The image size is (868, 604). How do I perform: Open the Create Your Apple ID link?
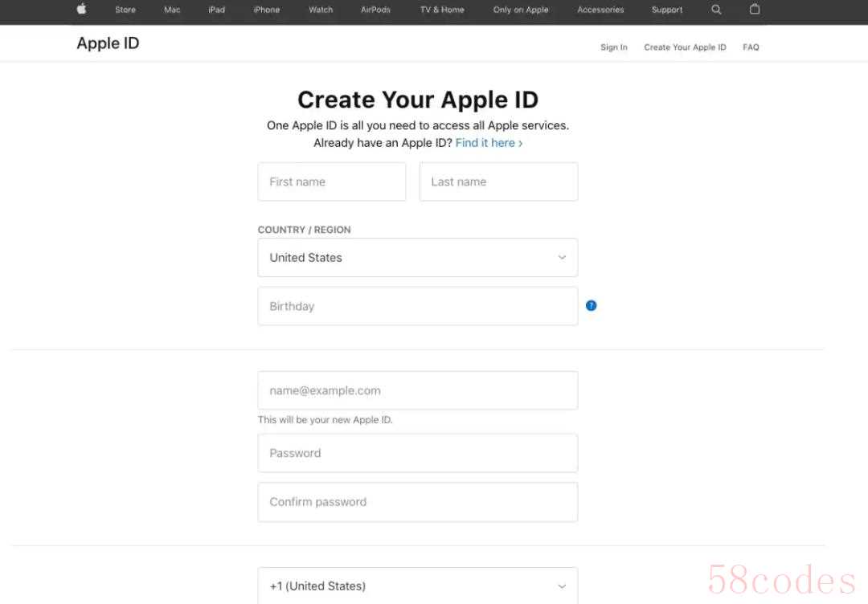[x=685, y=47]
